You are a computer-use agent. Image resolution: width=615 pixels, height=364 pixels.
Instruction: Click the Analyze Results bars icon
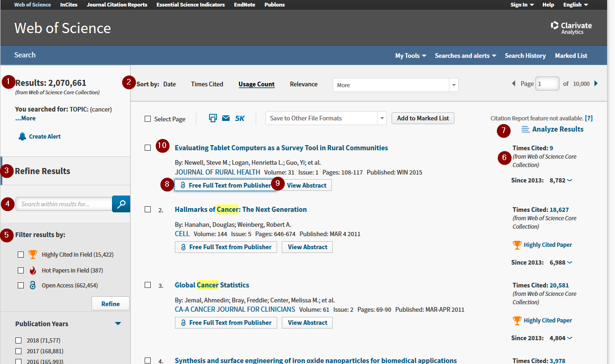tap(525, 129)
